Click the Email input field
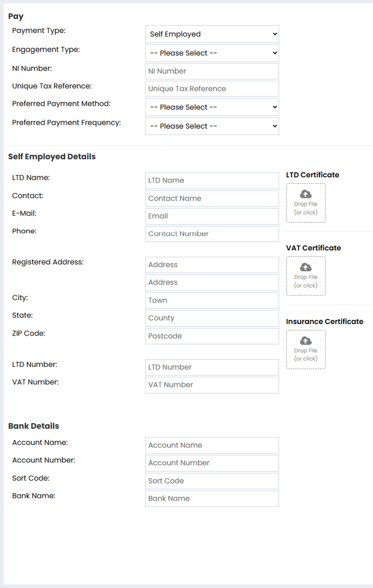Screen dimensions: 373x588 [x=212, y=216]
